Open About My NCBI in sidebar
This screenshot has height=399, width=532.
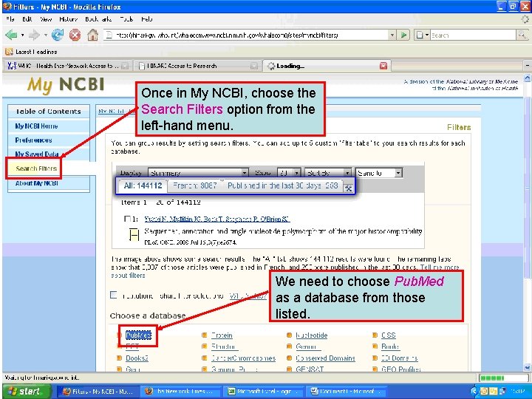(36, 183)
